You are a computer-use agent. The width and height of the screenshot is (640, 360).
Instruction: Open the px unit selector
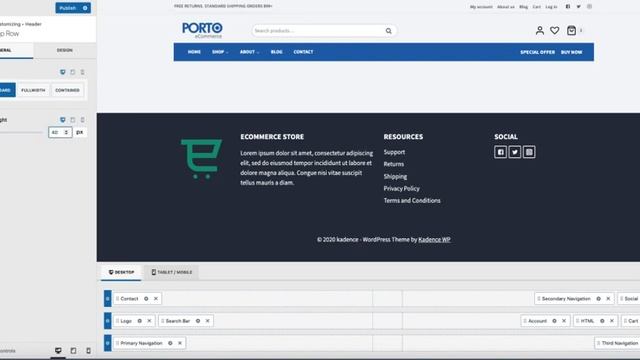click(x=80, y=132)
